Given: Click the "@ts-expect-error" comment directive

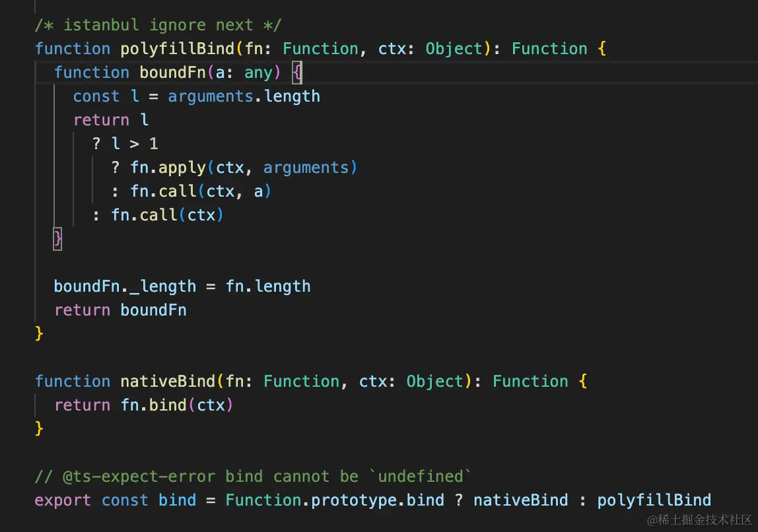Looking at the screenshot, I should tap(139, 477).
